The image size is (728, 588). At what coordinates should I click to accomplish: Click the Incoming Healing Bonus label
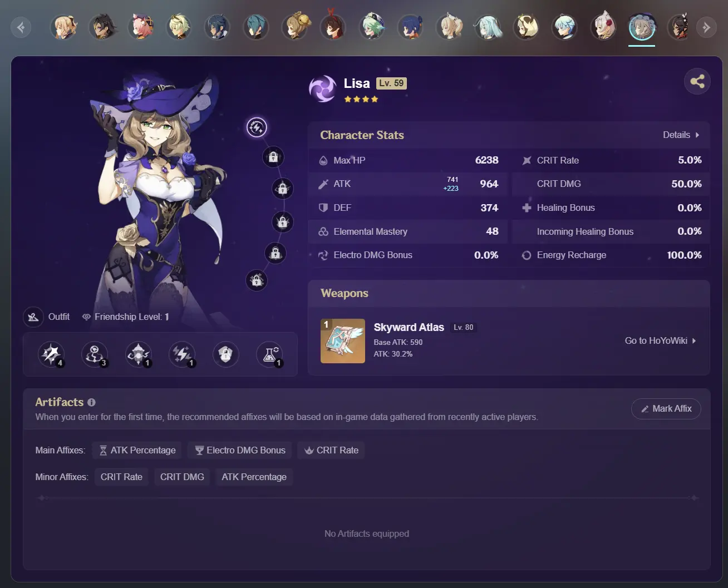tap(585, 231)
